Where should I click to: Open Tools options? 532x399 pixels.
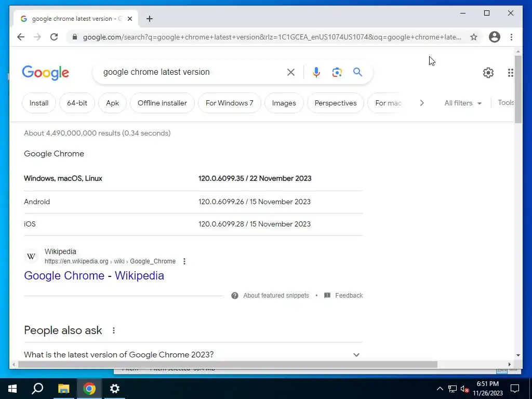click(506, 102)
